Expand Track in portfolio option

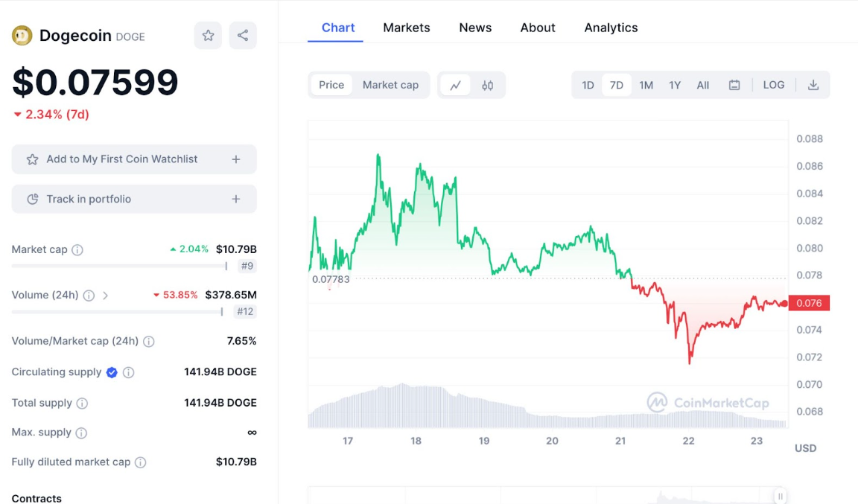(x=236, y=199)
